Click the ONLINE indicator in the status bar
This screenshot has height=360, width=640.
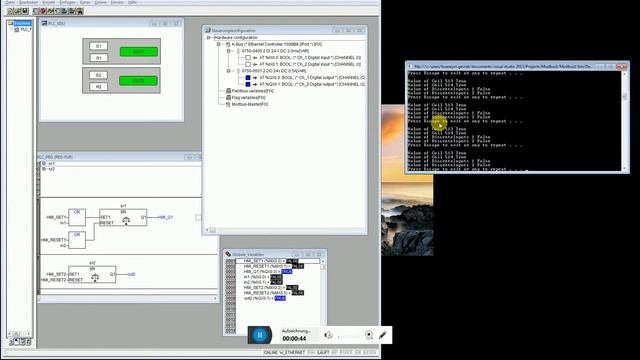tap(271, 352)
